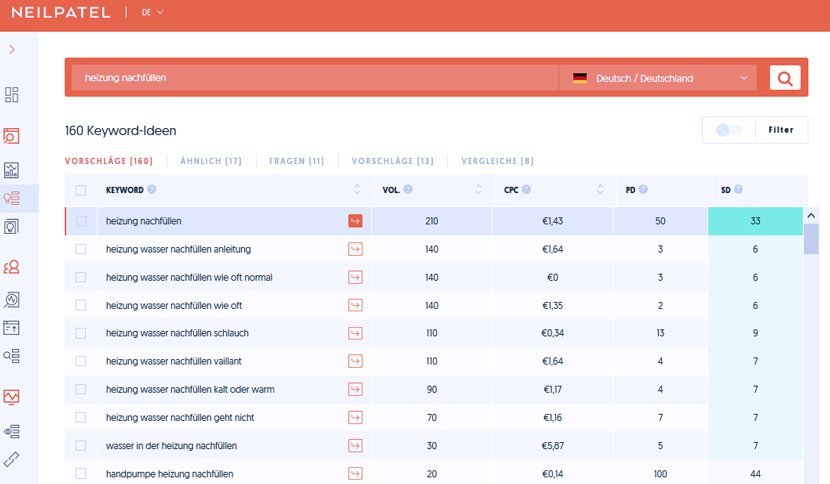Open the upload window icon in the sidebar

[12, 328]
